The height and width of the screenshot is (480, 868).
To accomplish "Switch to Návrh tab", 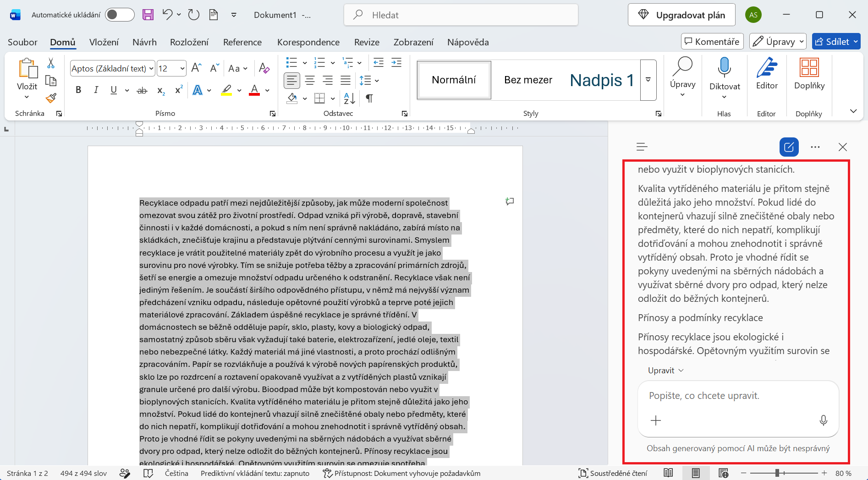I will pos(144,42).
